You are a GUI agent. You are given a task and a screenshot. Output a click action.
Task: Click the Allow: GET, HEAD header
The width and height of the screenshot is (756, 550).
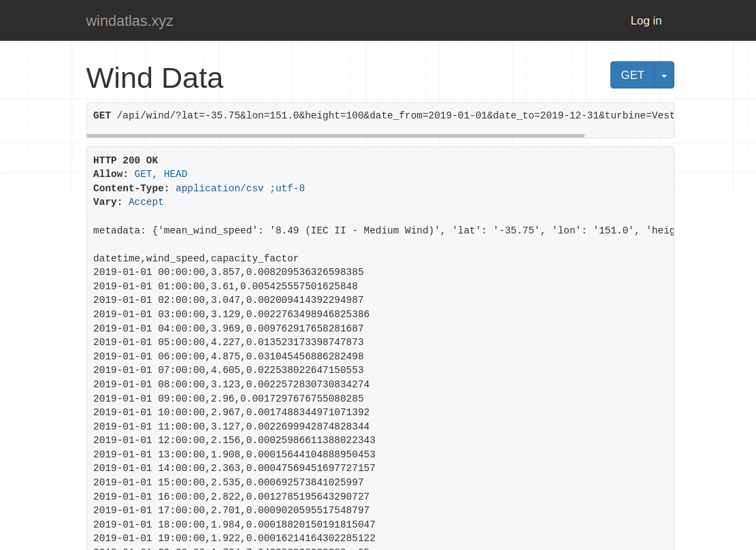pos(140,174)
